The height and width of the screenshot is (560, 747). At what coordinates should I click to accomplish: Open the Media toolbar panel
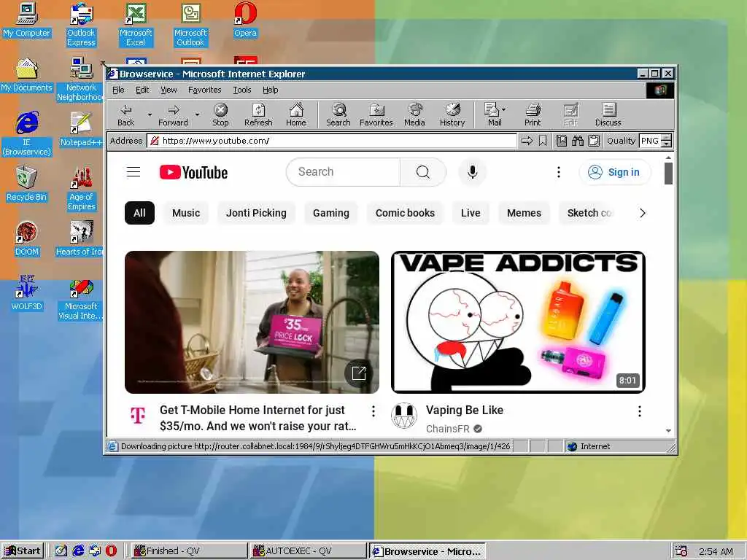coord(414,115)
